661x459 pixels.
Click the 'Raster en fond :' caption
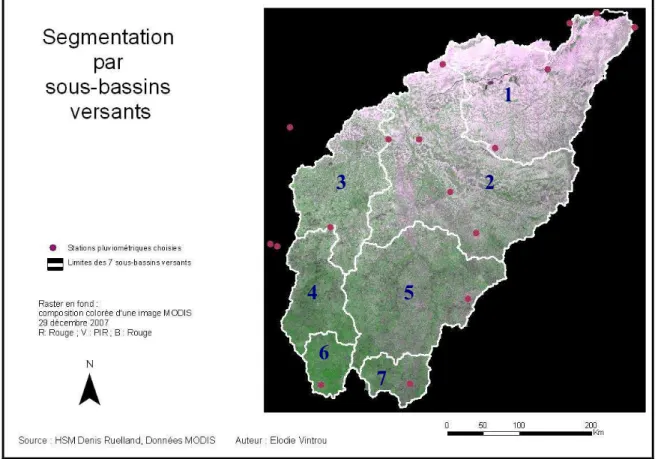point(70,303)
